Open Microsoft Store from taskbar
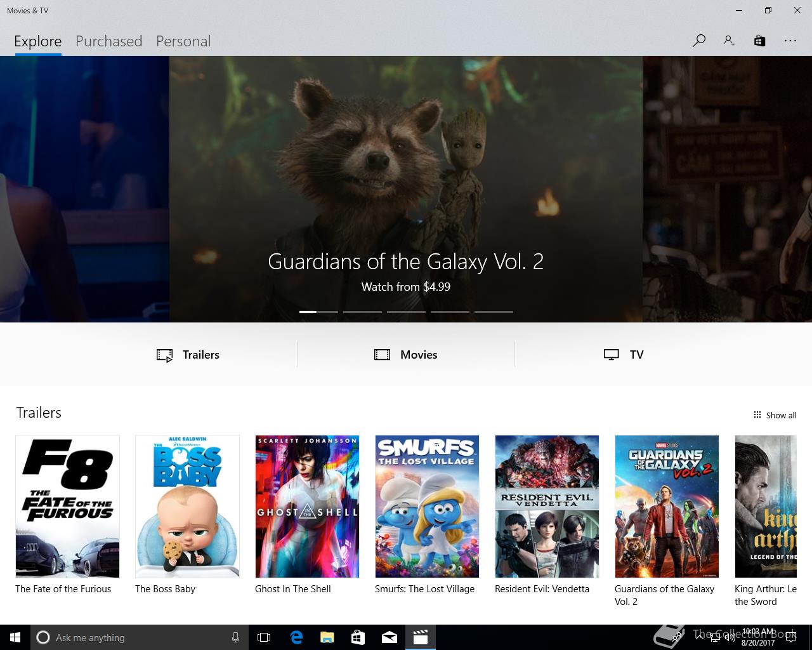This screenshot has height=650, width=812. 358,637
